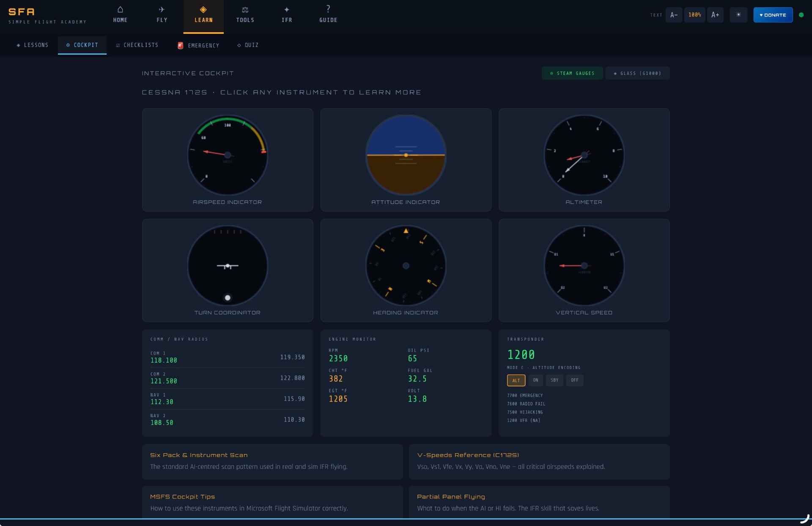This screenshot has height=526, width=812.
Task: Open MSFS Cockpit Tips card
Action: pos(272,502)
